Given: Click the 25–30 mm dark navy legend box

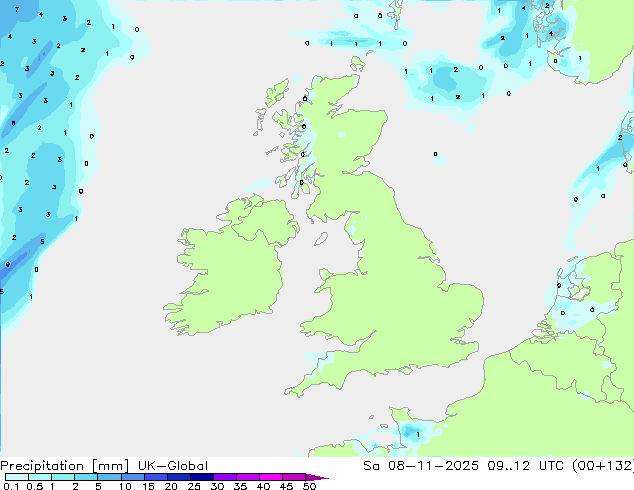Looking at the screenshot, I should [202, 477].
